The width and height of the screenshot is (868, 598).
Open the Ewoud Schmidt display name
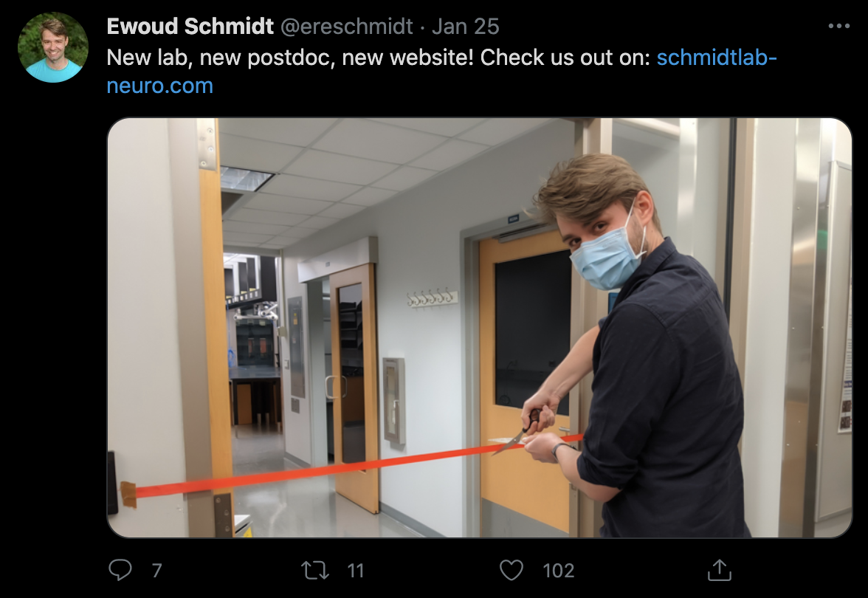click(x=190, y=26)
